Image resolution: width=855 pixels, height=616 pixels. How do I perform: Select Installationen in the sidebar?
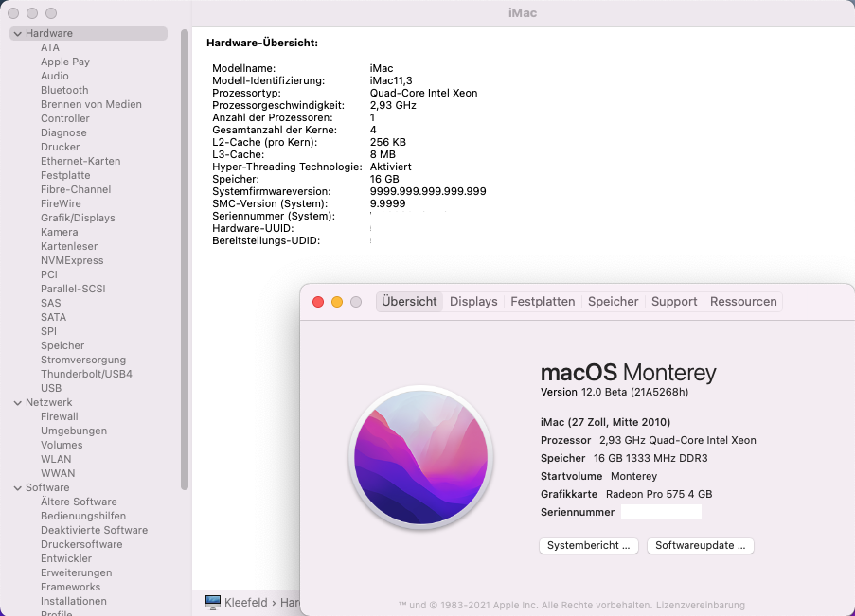coord(74,600)
